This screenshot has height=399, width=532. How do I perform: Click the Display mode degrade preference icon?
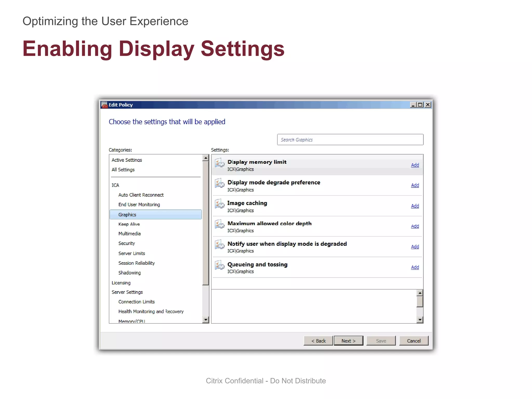pyautogui.click(x=220, y=183)
